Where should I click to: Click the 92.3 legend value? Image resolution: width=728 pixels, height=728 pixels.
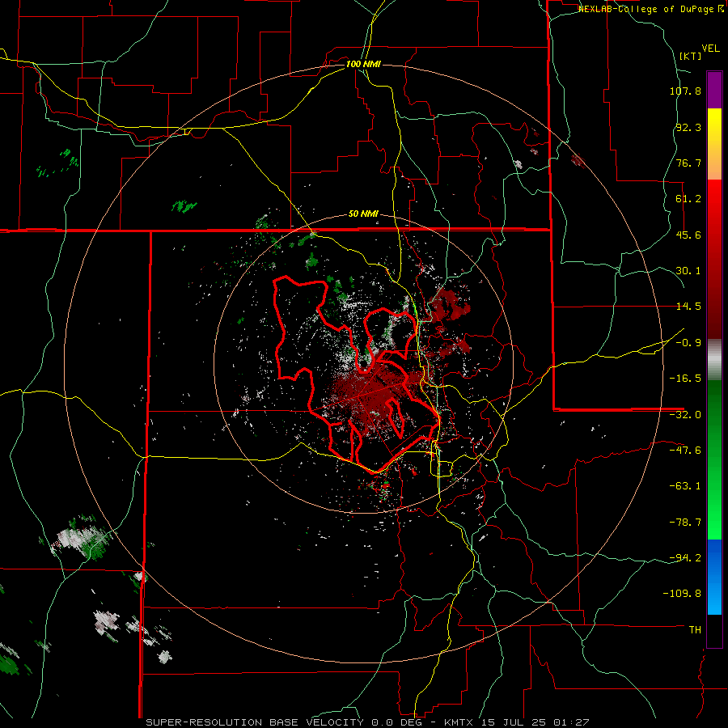pos(688,127)
